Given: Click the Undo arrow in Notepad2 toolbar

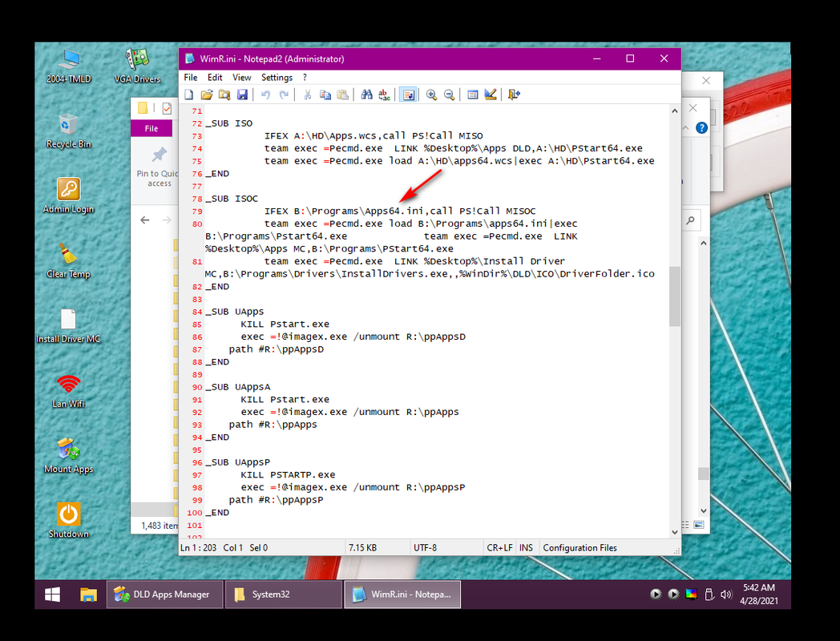Looking at the screenshot, I should 266,95.
